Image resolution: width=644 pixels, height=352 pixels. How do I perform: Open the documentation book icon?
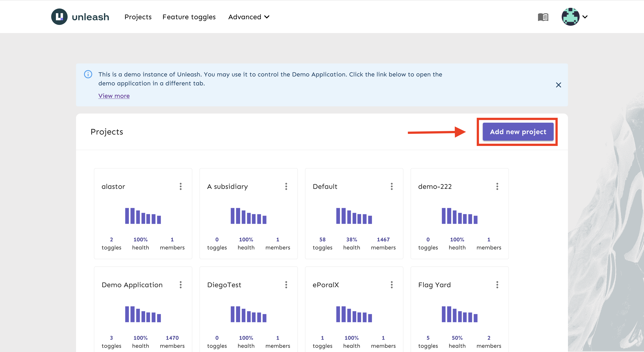[543, 17]
